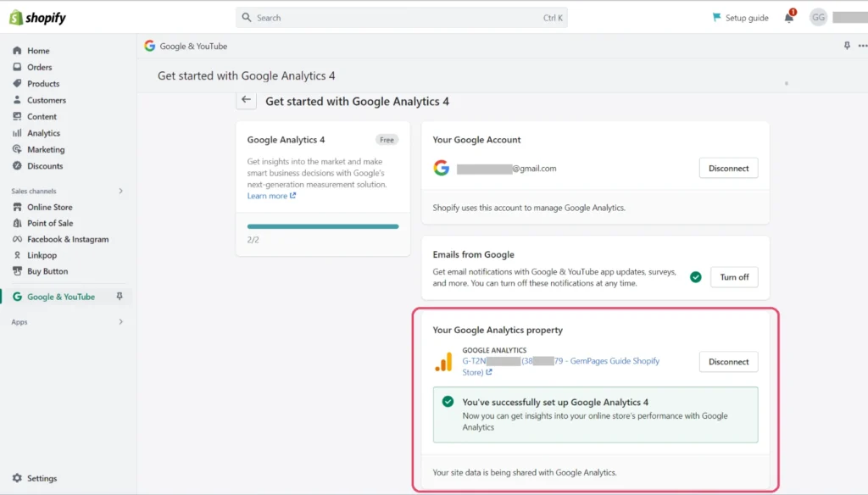Click the Settings gear icon
Viewport: 868px width, 495px height.
(x=17, y=478)
